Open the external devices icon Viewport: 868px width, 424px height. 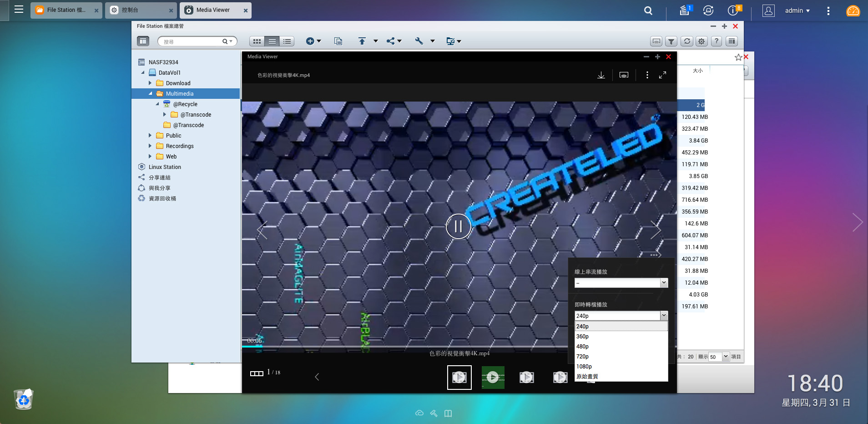(x=708, y=10)
